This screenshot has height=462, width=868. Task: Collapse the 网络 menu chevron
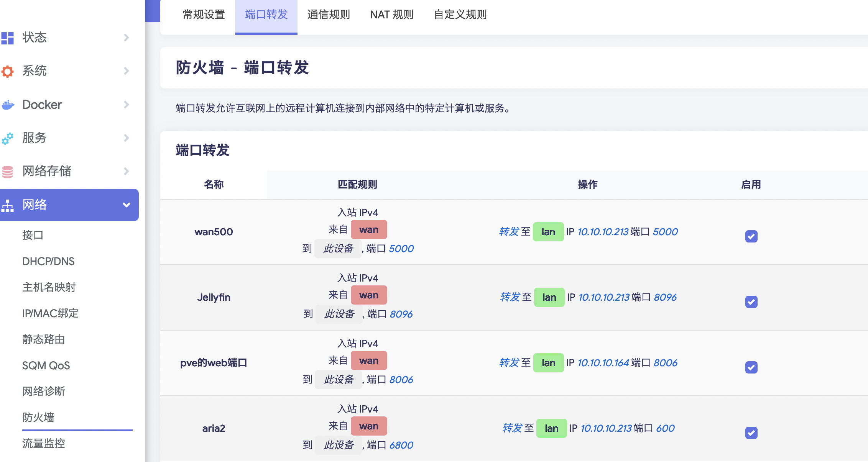[x=127, y=205]
